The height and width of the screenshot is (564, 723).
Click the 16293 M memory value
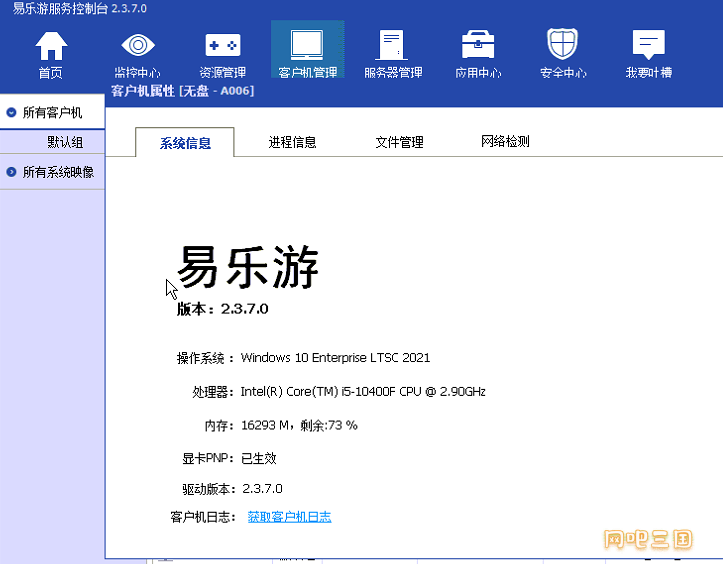tap(265, 425)
